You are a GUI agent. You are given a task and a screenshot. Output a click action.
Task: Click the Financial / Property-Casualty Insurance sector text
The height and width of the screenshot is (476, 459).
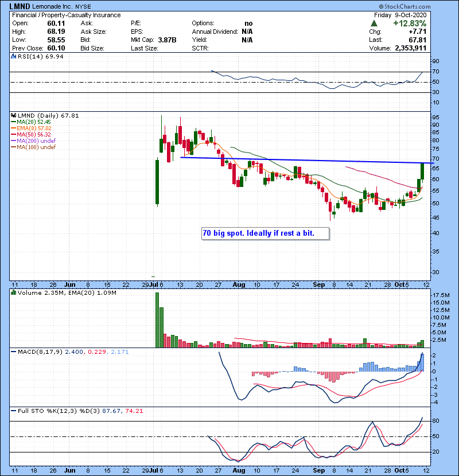click(x=66, y=15)
